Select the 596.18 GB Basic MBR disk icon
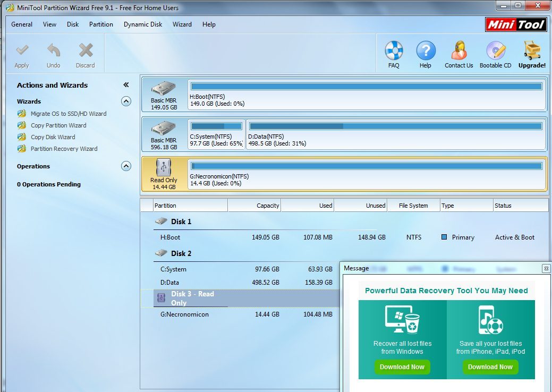The width and height of the screenshot is (552, 392). pyautogui.click(x=163, y=129)
